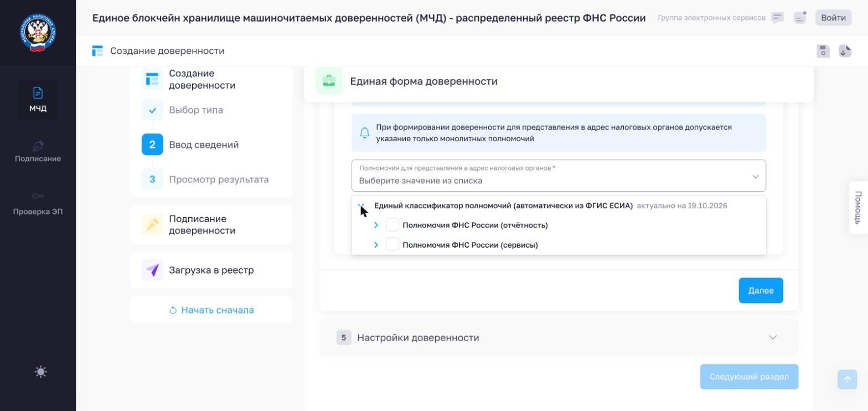Click the Полномочия ФНС России (отчётность) label
868x411 pixels.
tap(475, 225)
